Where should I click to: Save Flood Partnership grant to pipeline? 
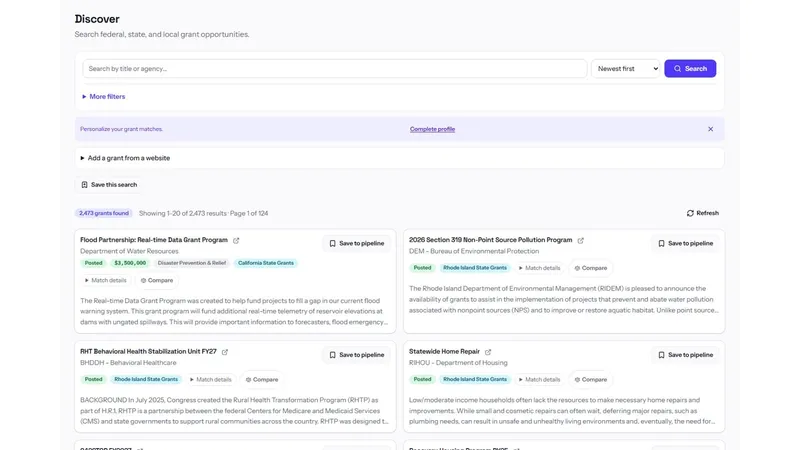(357, 243)
